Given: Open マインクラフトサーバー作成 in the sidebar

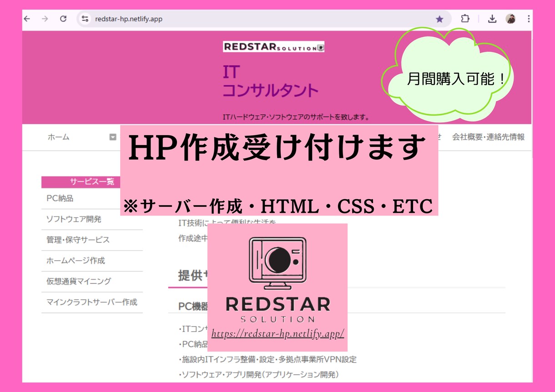Looking at the screenshot, I should click(91, 302).
